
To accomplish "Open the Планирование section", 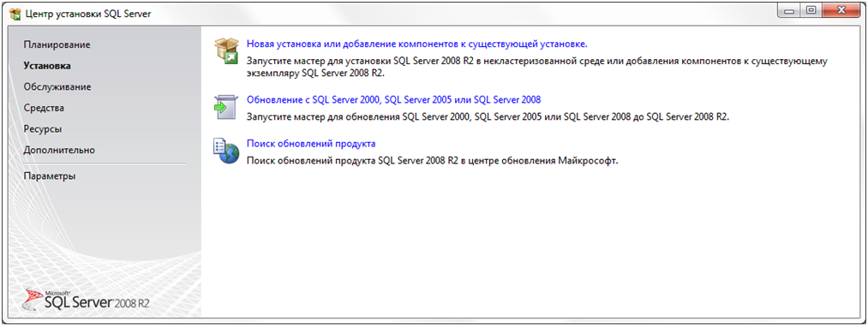I will (57, 44).
